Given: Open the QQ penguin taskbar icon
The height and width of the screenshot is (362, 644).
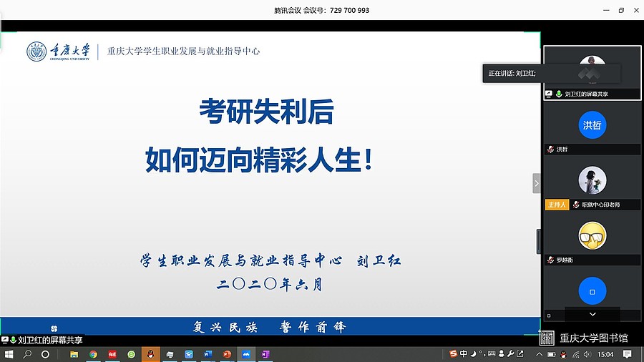Looking at the screenshot, I should coord(150,354).
